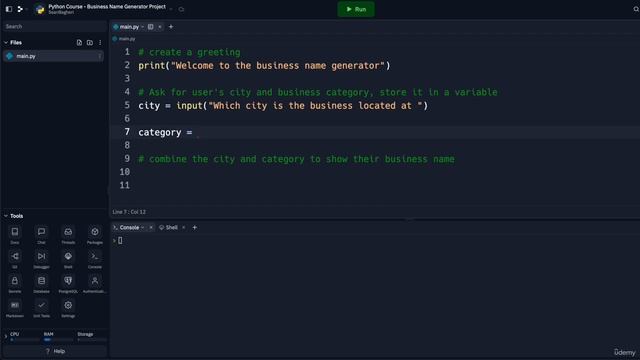Collapse the Files section chevron
Viewport: 640px width, 360px height.
pyautogui.click(x=6, y=42)
